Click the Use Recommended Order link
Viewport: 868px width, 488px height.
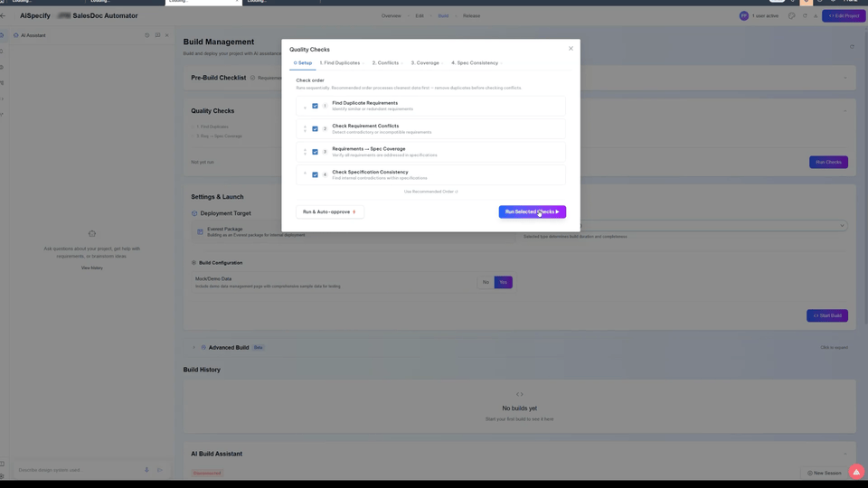(430, 192)
